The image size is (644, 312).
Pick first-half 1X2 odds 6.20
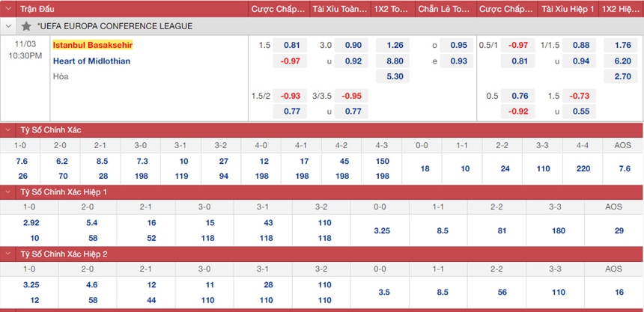coord(622,61)
